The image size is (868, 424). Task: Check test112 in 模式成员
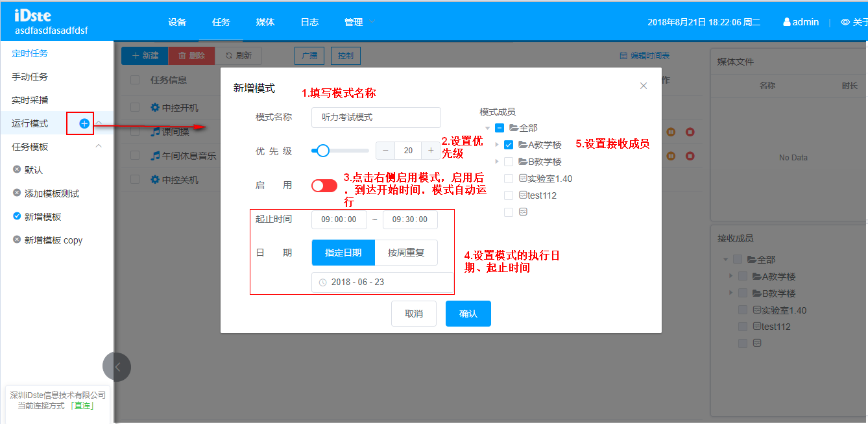pos(509,195)
